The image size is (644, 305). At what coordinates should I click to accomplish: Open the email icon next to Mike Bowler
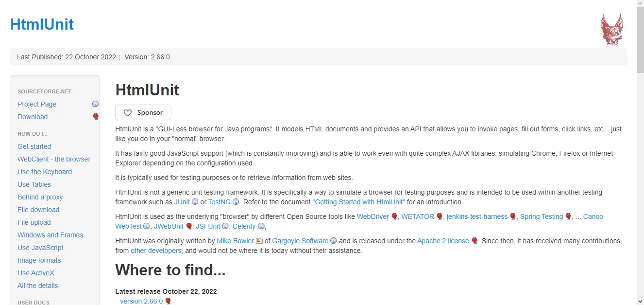pos(259,240)
